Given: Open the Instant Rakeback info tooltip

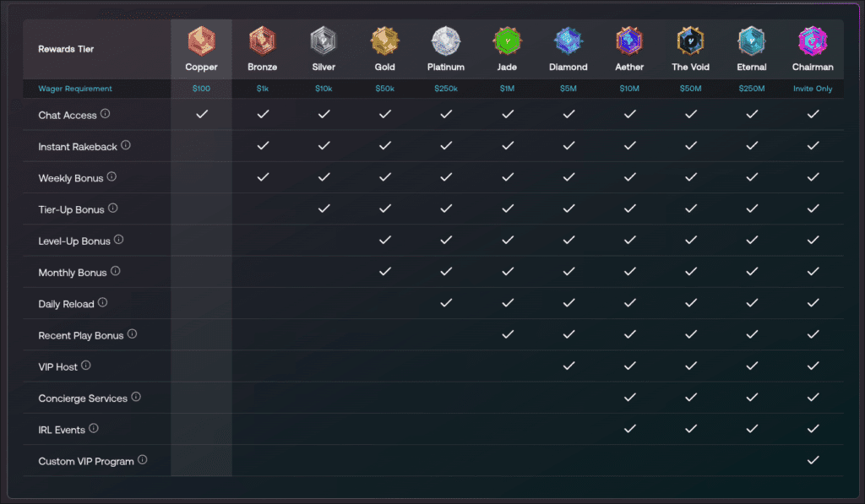Looking at the screenshot, I should 125,144.
